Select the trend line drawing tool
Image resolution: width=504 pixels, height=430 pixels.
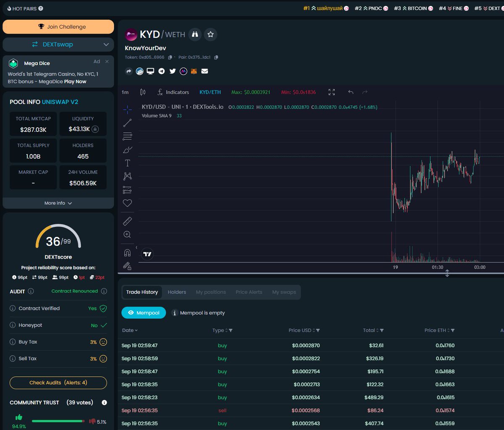coord(127,123)
